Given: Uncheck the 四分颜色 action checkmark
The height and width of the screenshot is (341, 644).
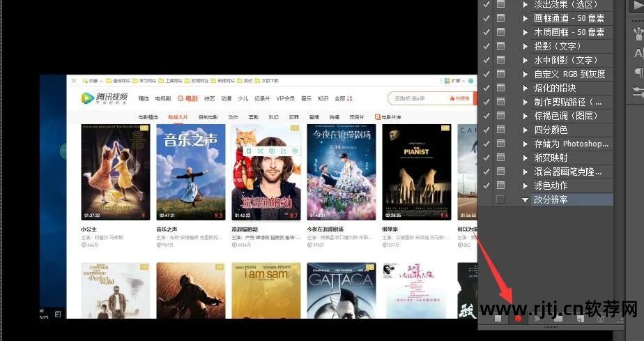Looking at the screenshot, I should [486, 130].
